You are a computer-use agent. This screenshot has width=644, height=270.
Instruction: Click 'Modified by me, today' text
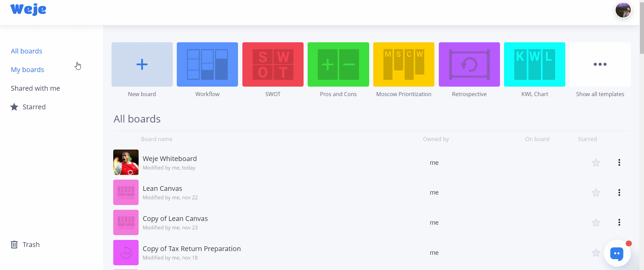pos(169,168)
